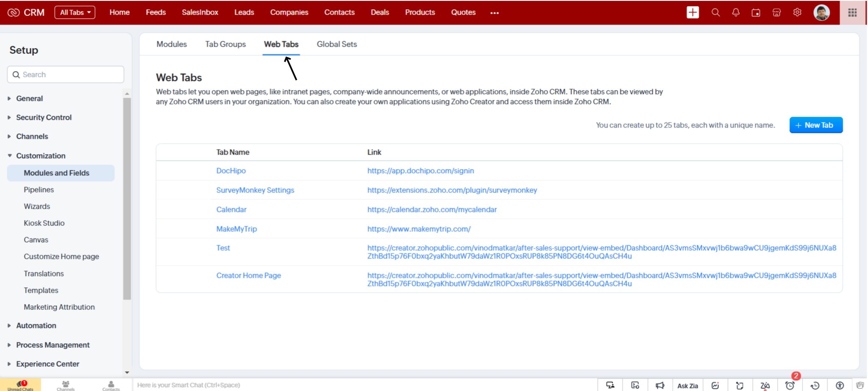Viewport: 868px width, 391px height.
Task: Open CRM global search
Action: tap(716, 12)
